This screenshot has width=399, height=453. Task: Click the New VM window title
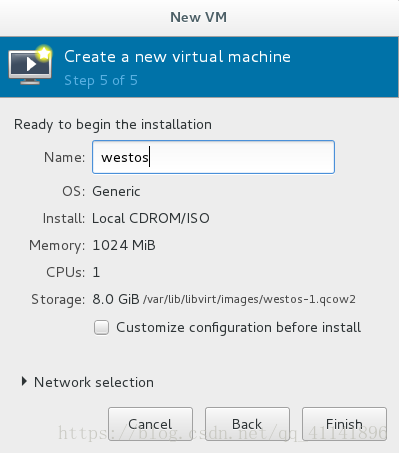click(199, 17)
